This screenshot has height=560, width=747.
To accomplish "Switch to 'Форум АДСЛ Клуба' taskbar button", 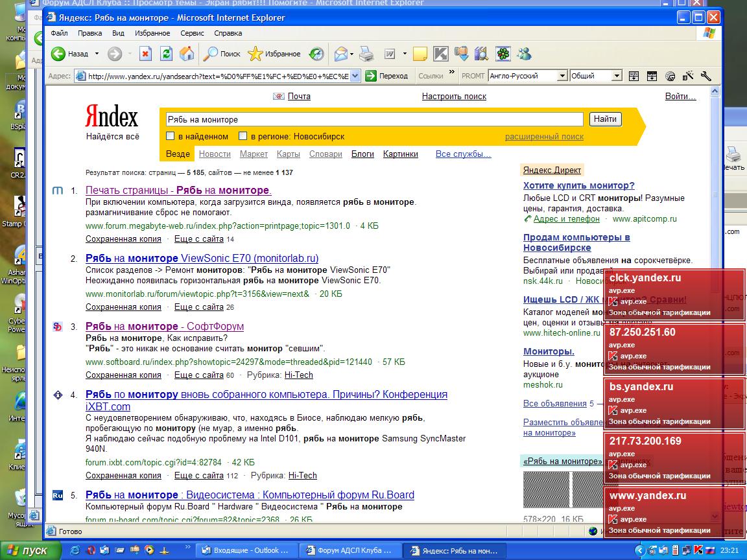I will click(350, 550).
